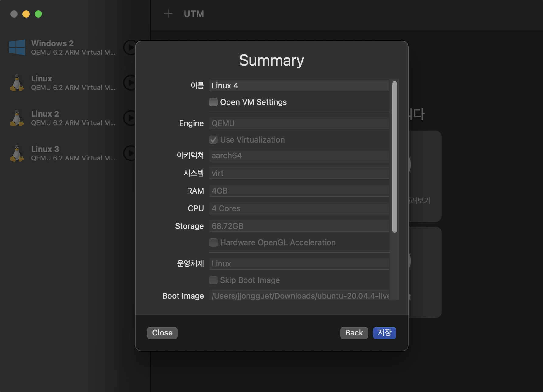Toggle the Use Virtualization checkbox
Screen dimensions: 543x392
213,140
